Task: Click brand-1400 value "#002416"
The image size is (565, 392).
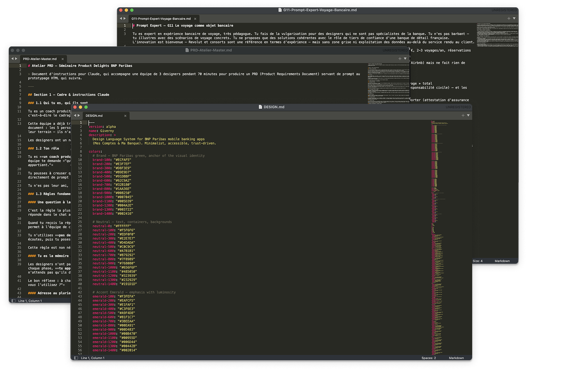Action: pos(124,214)
